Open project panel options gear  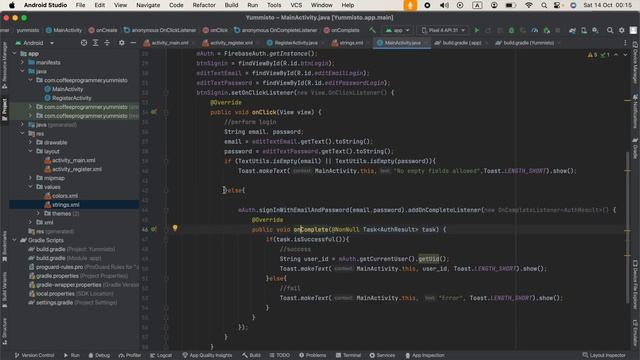(x=122, y=43)
